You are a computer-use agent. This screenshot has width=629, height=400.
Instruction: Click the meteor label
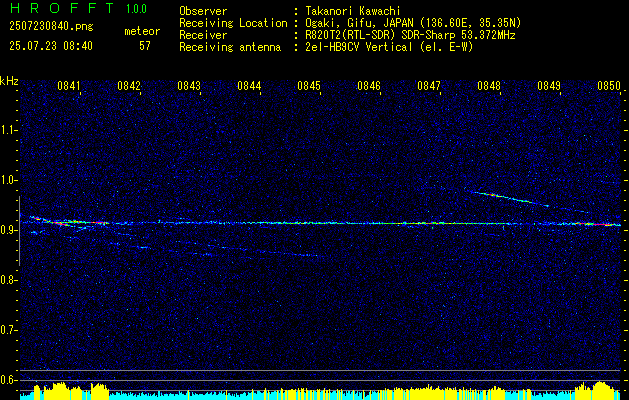142,31
